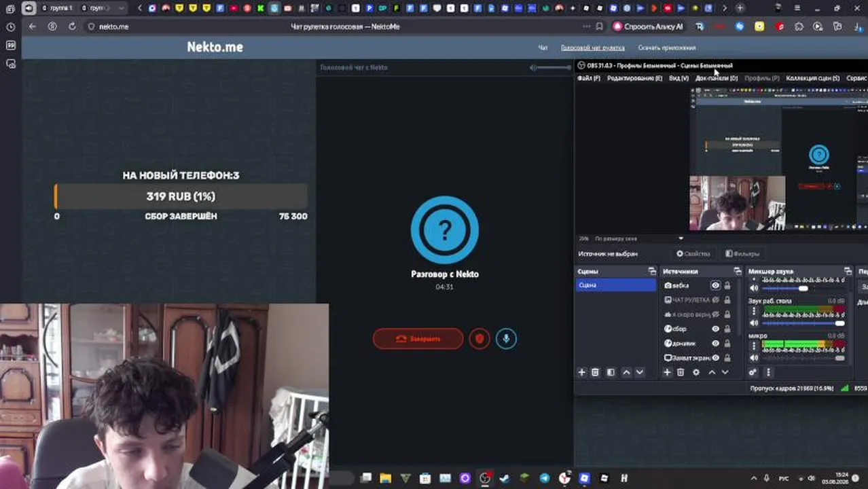Open scene filters icon in Сцены toolbar
This screenshot has width=868, height=489.
[611, 372]
